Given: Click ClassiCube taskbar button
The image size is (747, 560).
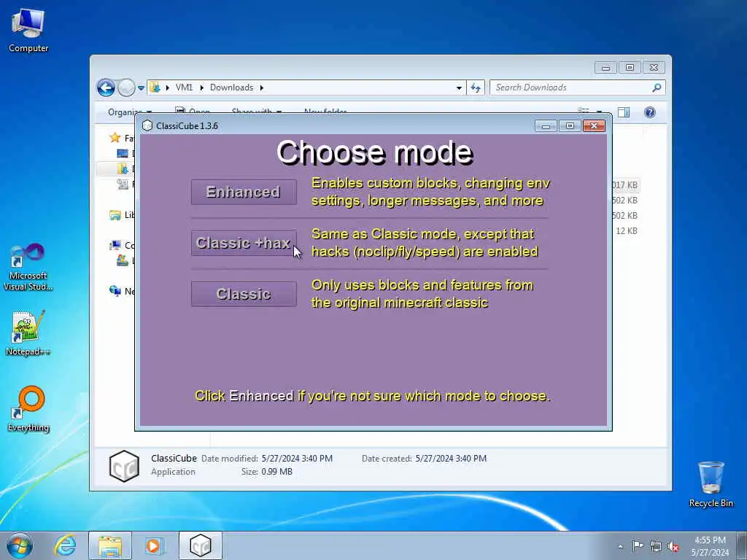Looking at the screenshot, I should 200,545.
